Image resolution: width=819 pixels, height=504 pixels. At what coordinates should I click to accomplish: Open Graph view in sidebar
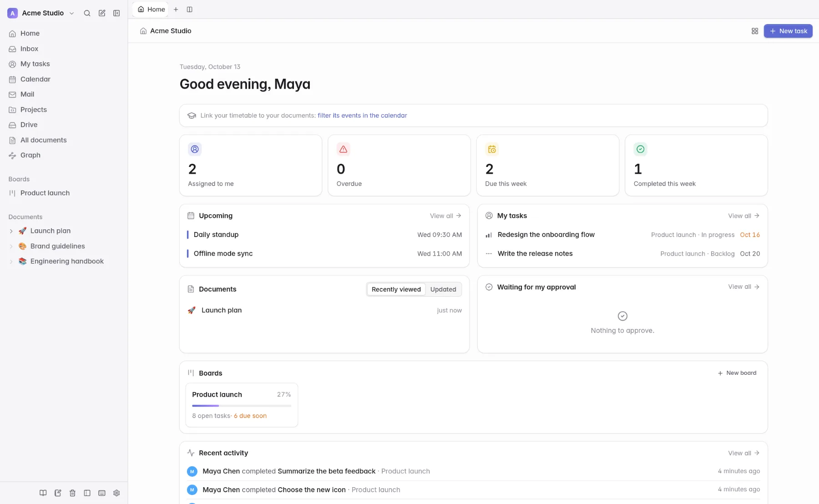64,155
